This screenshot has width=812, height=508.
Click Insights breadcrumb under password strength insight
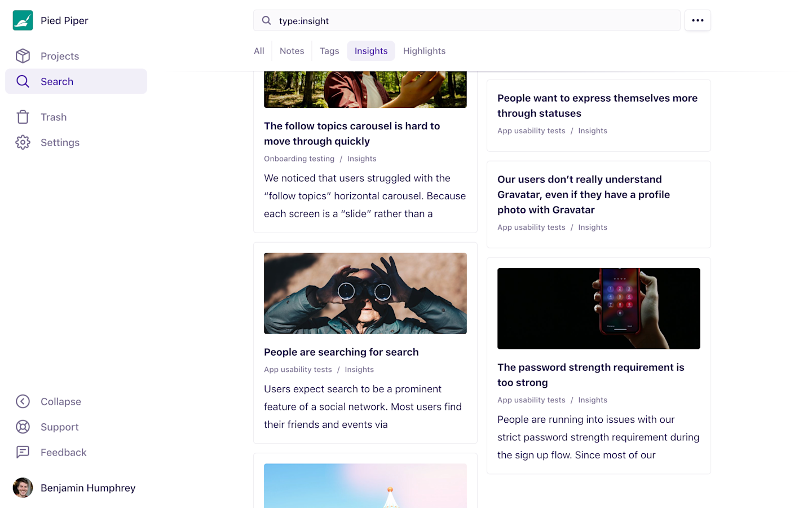click(x=593, y=400)
